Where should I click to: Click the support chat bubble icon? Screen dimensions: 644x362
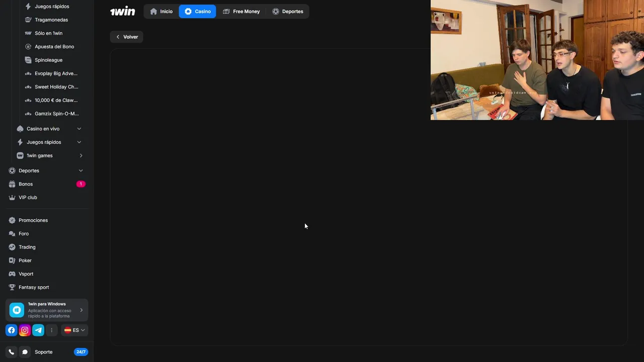point(25,352)
